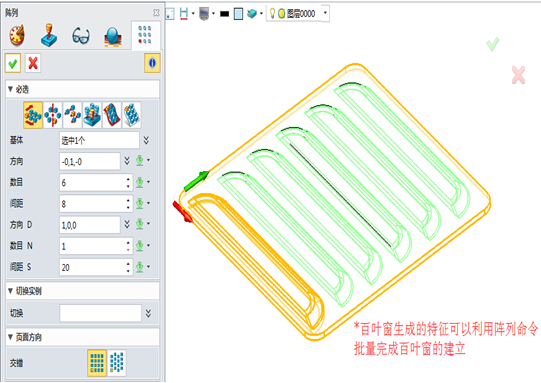This screenshot has height=383, width=541.
Task: Click the red direction arrow in model
Action: tap(183, 212)
